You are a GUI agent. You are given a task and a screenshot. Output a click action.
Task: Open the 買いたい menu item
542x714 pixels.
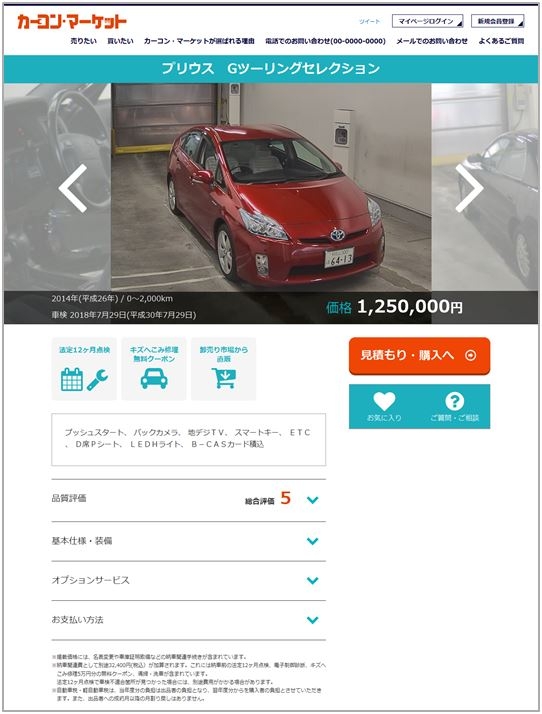click(120, 41)
